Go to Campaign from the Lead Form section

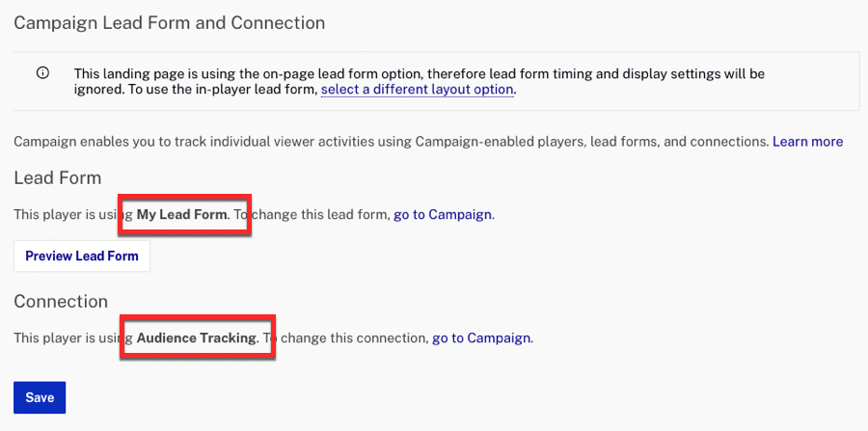[443, 215]
